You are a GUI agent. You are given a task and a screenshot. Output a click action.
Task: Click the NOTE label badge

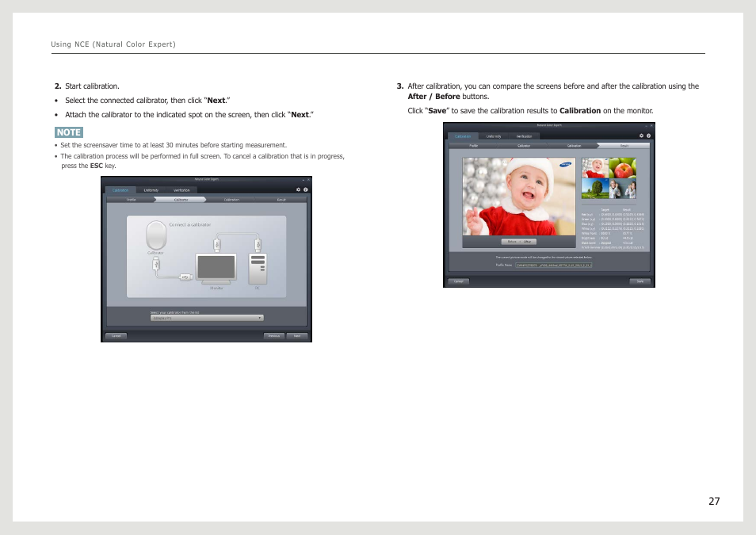[69, 132]
